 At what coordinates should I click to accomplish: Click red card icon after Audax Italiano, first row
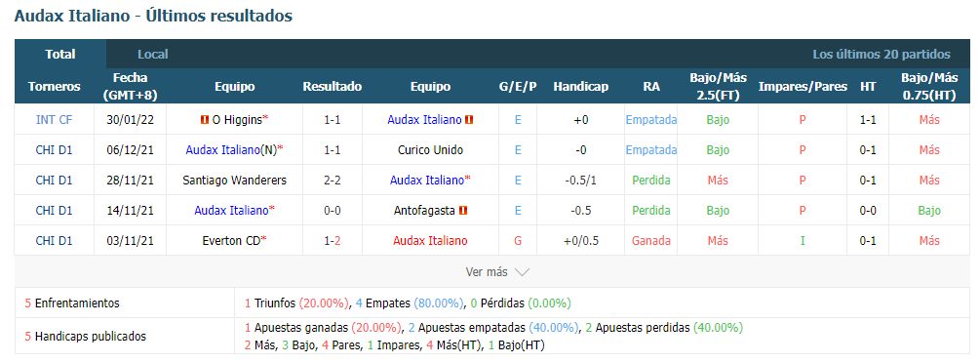click(x=469, y=120)
